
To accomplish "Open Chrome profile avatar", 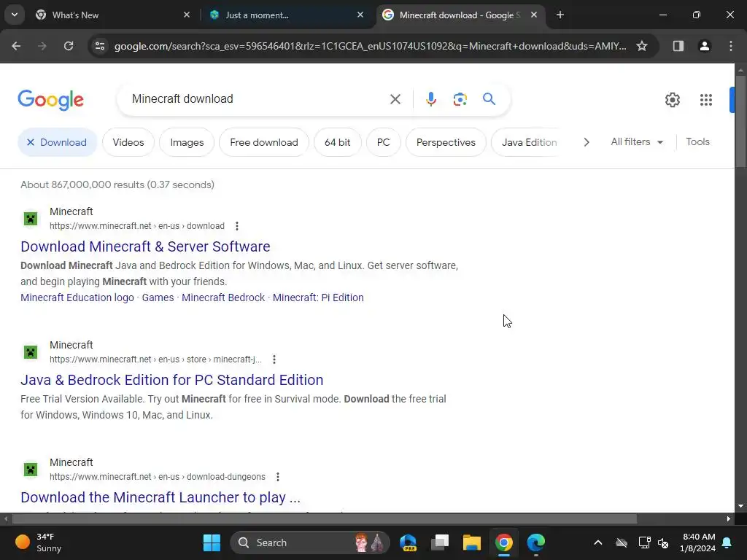I will 704,46.
